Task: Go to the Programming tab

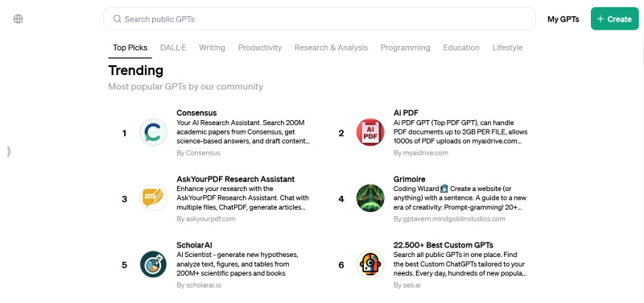Action: 406,48
